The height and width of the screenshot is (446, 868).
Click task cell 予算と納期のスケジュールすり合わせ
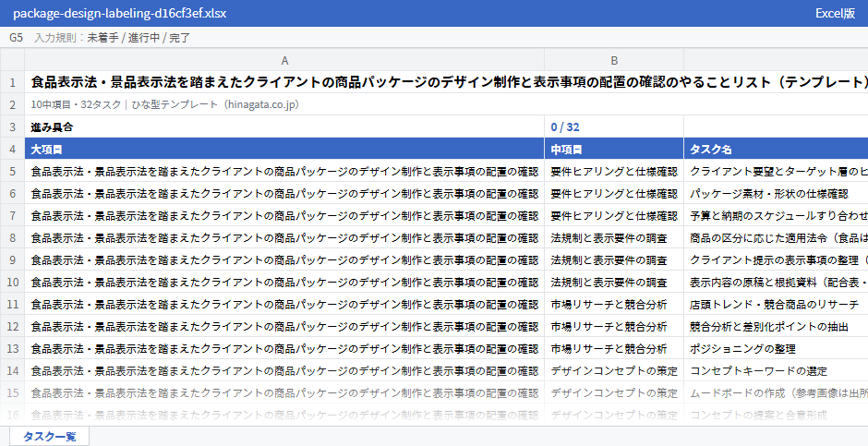pyautogui.click(x=776, y=215)
